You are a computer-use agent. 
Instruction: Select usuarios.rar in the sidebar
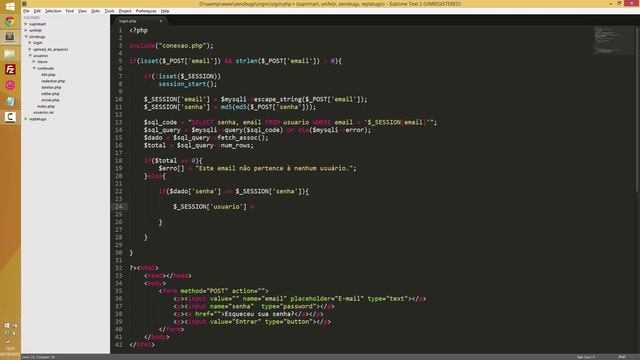pos(43,112)
